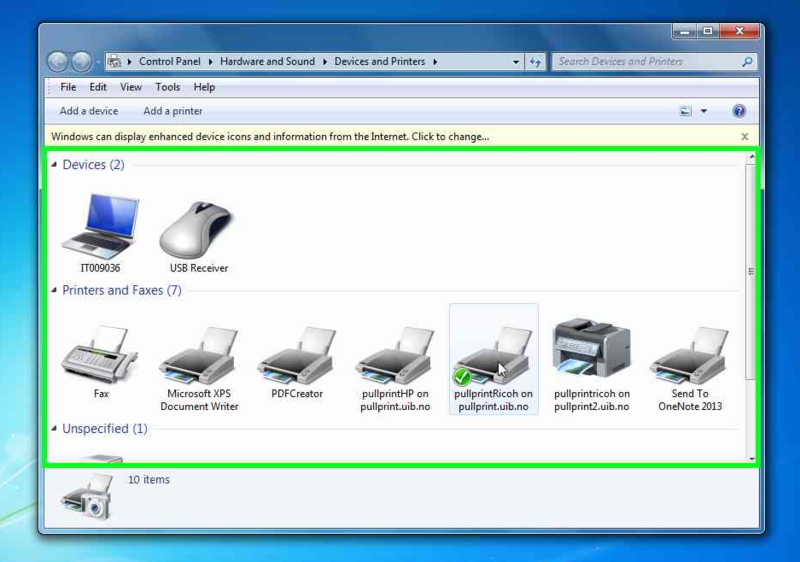Select pullprintricoh on pullprint2.uib.no printer icon
This screenshot has width=800, height=562.
pyautogui.click(x=592, y=348)
